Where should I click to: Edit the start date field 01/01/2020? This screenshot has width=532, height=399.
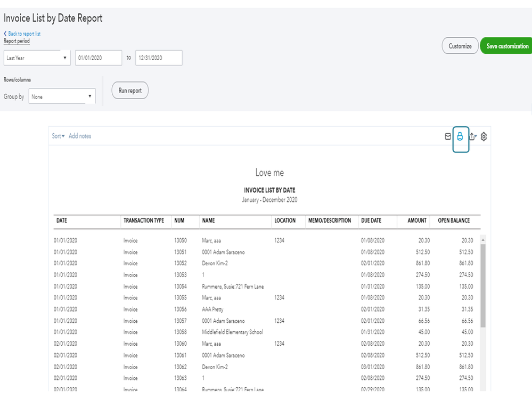(98, 57)
